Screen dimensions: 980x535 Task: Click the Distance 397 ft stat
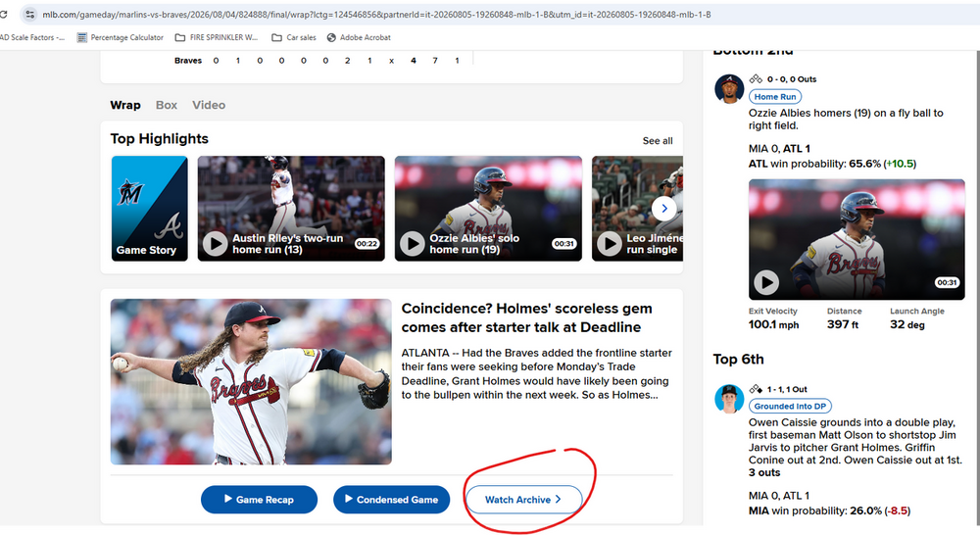pyautogui.click(x=844, y=318)
